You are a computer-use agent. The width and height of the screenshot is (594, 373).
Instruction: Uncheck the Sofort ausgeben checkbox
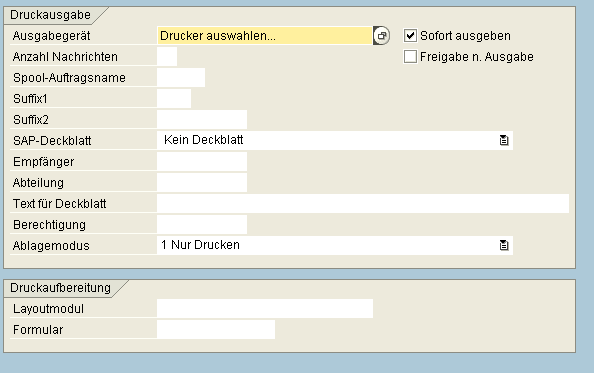coord(410,36)
